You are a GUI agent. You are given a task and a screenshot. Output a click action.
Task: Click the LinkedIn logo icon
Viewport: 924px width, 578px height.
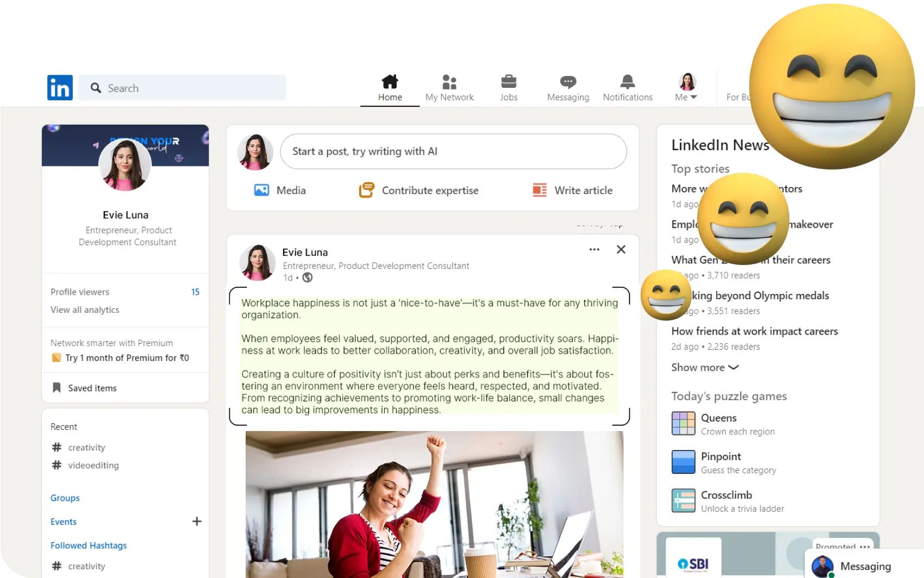click(x=60, y=87)
